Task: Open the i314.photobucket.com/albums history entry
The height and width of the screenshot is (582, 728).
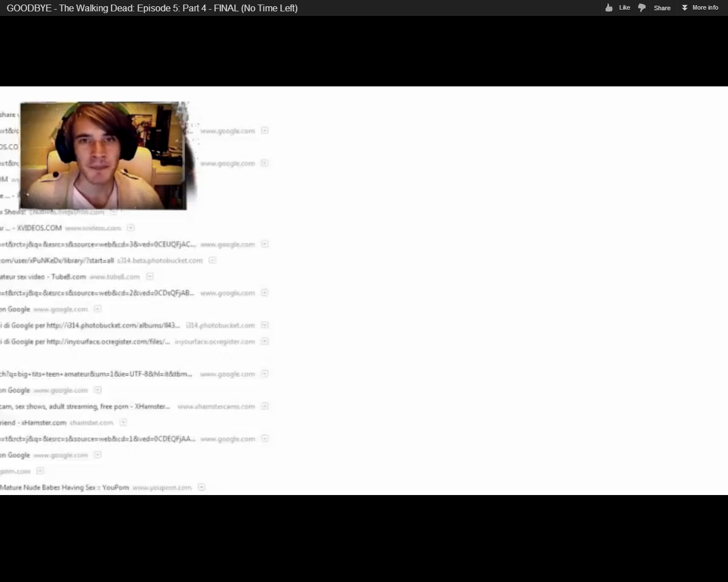Action: (90, 325)
